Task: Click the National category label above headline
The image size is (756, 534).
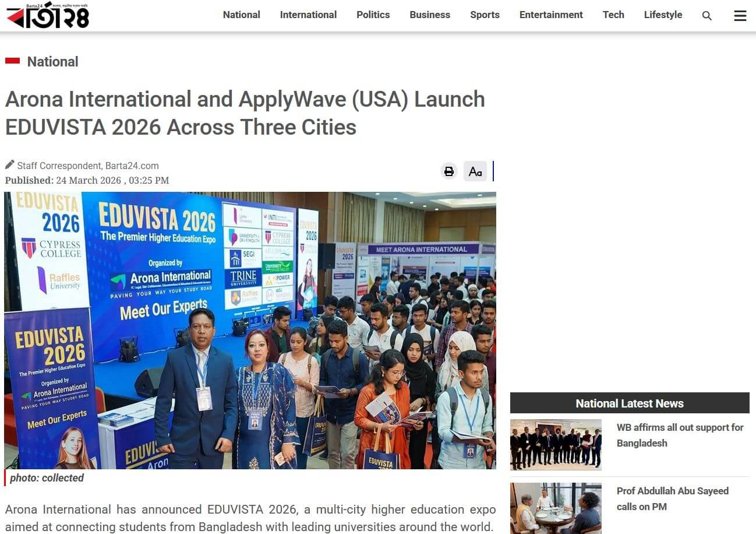Action: (x=52, y=62)
